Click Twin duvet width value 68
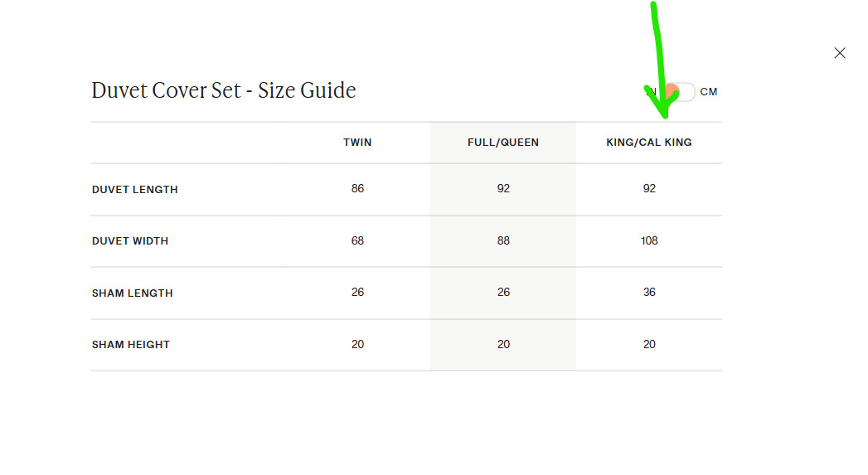The width and height of the screenshot is (868, 475). point(357,241)
